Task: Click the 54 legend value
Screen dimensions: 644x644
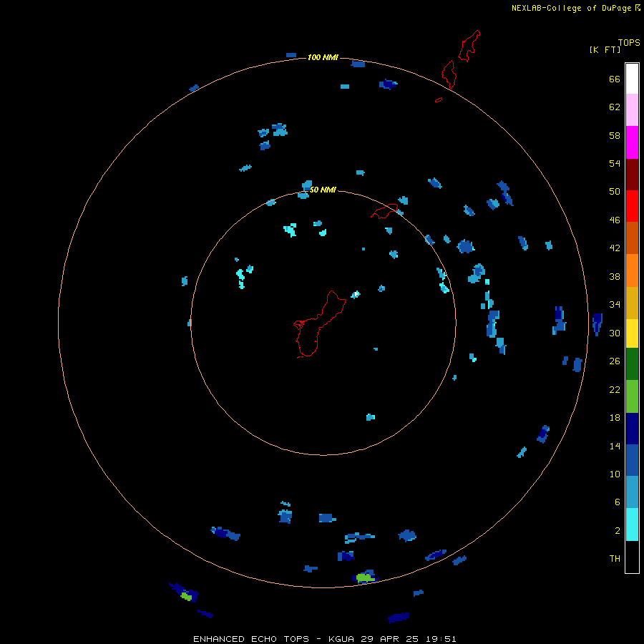Action: click(x=615, y=163)
